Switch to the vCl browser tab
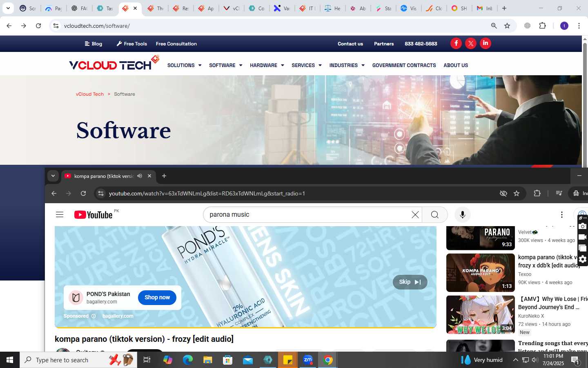The height and width of the screenshot is (368, 588). pyautogui.click(x=231, y=8)
